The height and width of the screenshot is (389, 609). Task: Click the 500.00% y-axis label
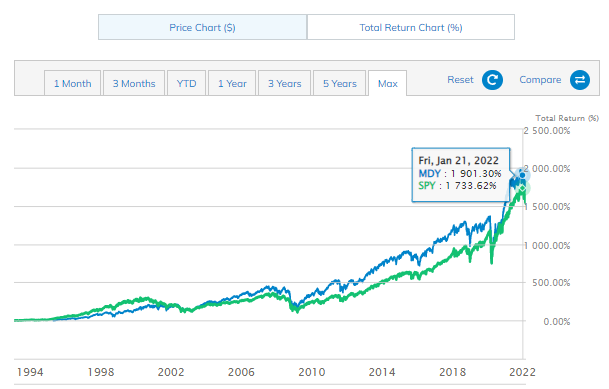pyautogui.click(x=551, y=283)
